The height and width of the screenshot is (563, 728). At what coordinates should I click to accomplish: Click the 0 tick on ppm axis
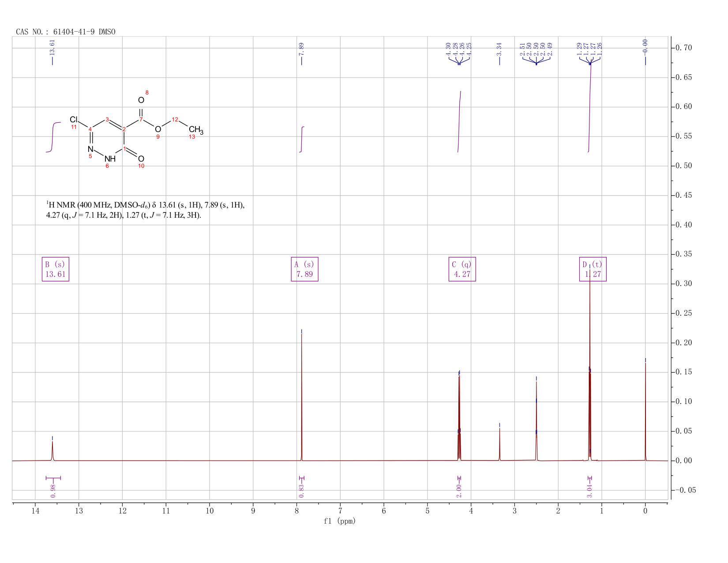coord(645,510)
